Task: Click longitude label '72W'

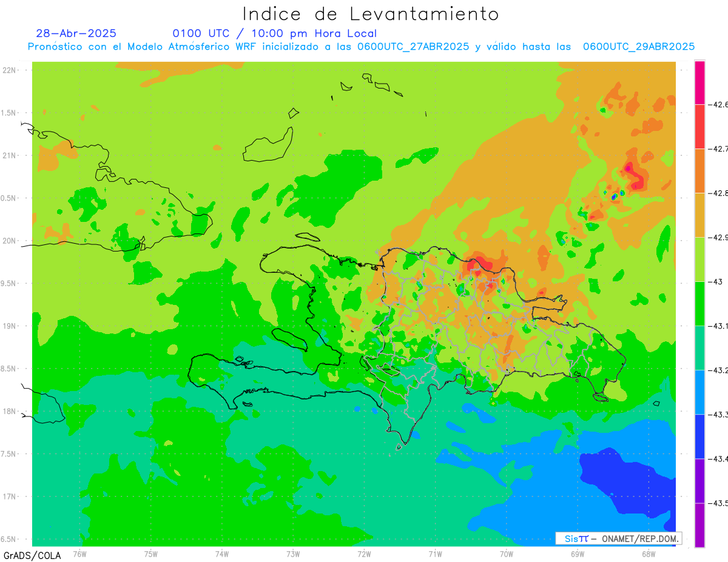Action: (x=364, y=553)
